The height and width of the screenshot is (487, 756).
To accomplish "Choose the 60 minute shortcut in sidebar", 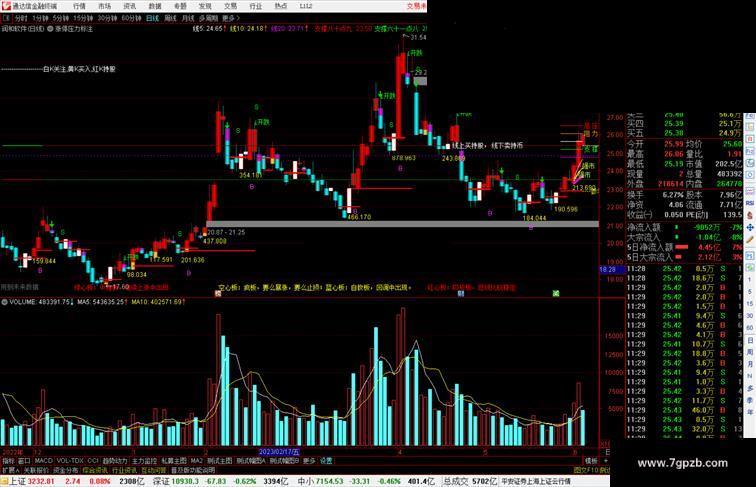I will [x=750, y=328].
